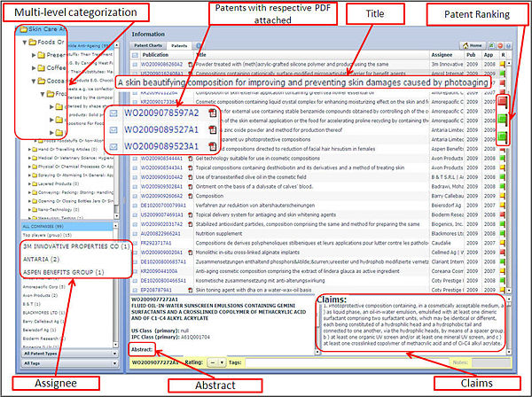Open PDF icon for WO2009093104A2 row
The image size is (532, 397).
(x=191, y=177)
